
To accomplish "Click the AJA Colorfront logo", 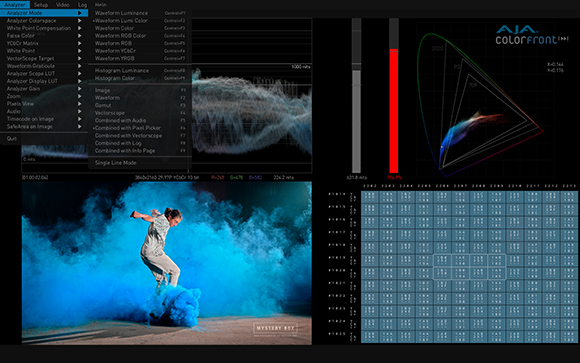I will pos(532,35).
